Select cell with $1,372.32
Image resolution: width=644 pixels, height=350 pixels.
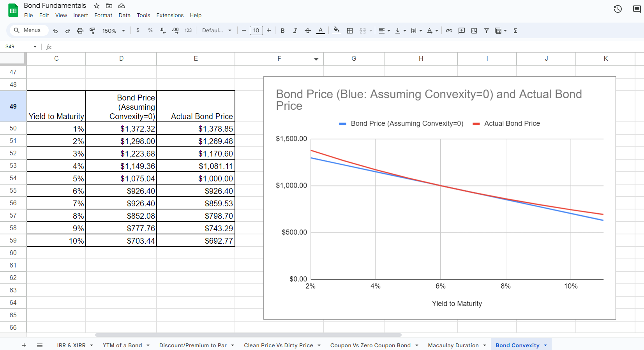click(121, 128)
